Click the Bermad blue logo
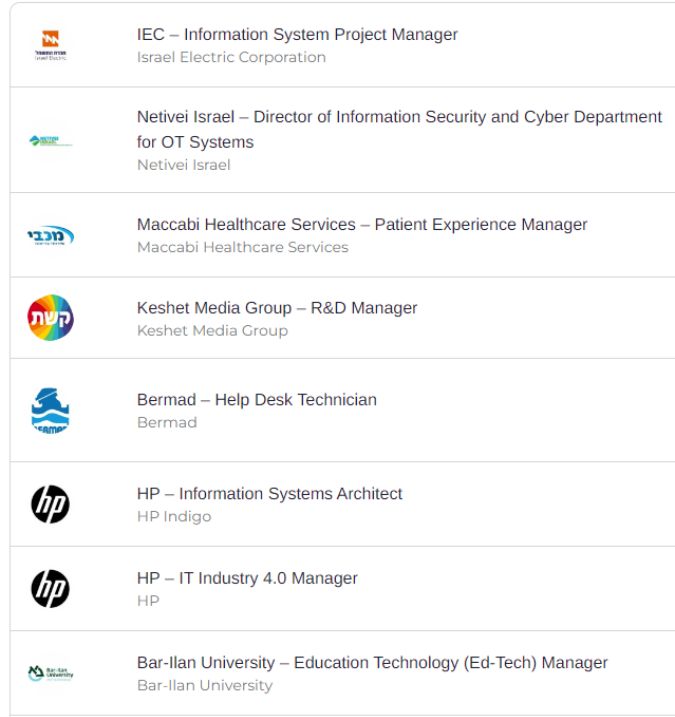The width and height of the screenshot is (675, 717). (50, 410)
